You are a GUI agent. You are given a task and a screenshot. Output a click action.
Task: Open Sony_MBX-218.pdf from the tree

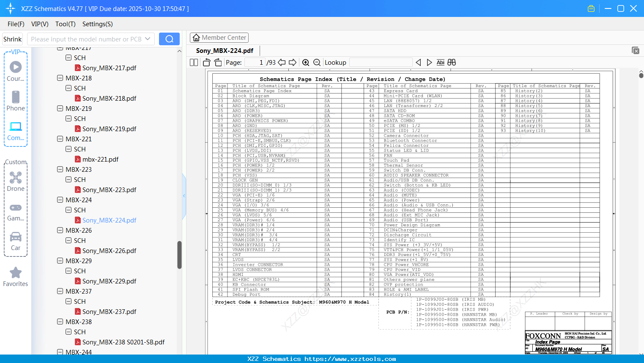click(x=109, y=98)
